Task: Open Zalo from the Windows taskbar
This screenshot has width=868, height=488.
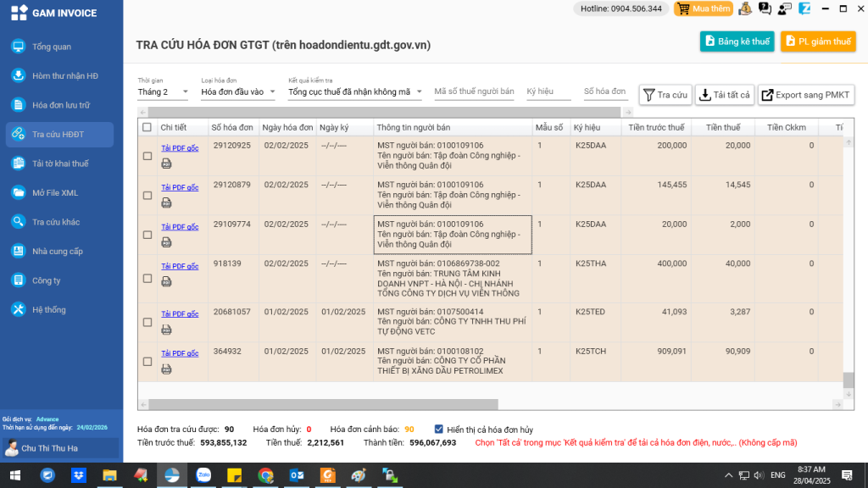Action: click(203, 475)
